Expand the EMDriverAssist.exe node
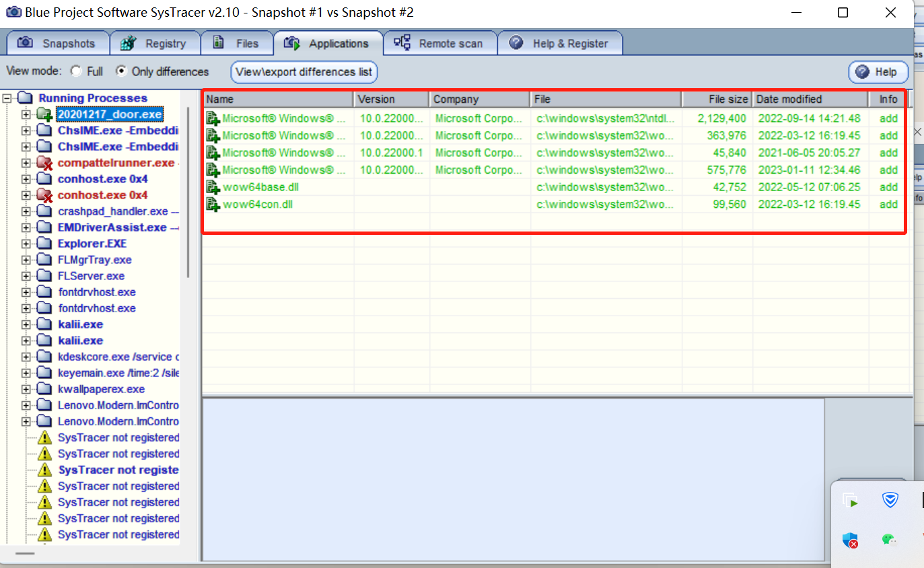924x568 pixels. click(26, 227)
